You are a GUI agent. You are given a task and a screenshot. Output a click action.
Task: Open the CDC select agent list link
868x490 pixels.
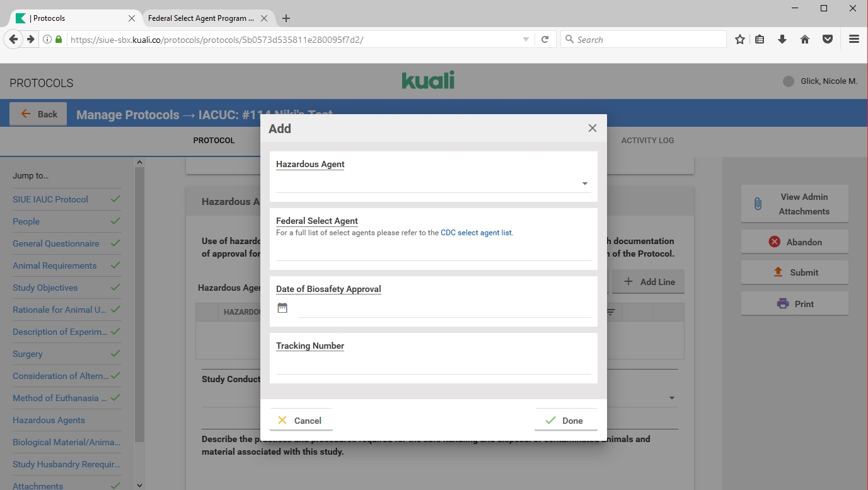tap(476, 233)
